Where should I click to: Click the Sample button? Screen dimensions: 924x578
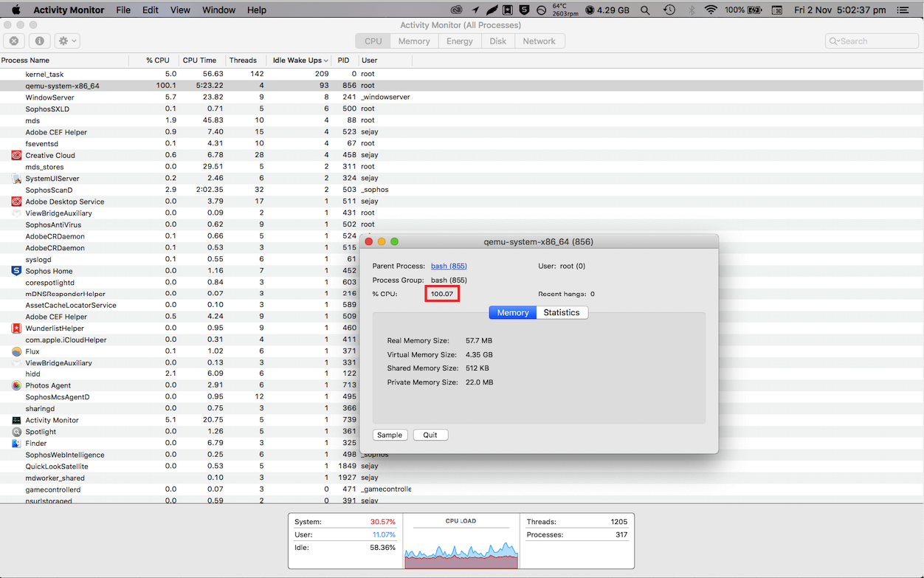(390, 435)
